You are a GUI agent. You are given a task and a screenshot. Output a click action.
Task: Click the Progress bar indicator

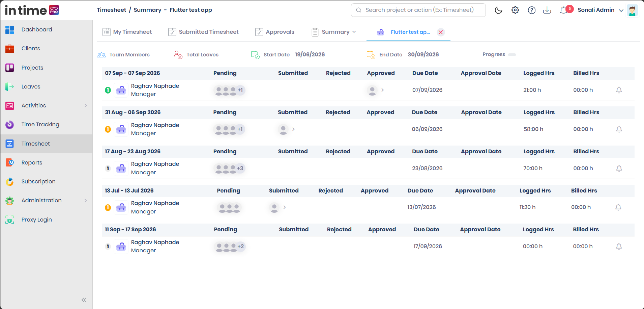[x=512, y=55]
